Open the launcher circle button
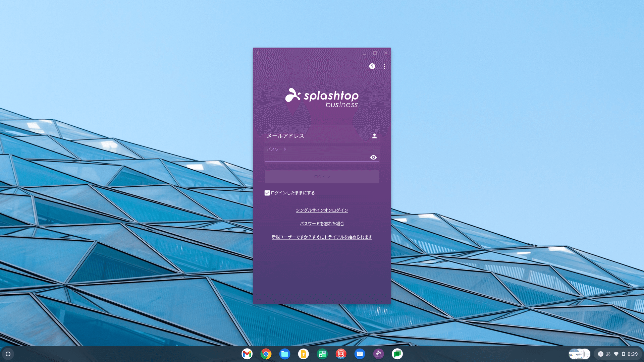644x362 pixels. (x=8, y=354)
